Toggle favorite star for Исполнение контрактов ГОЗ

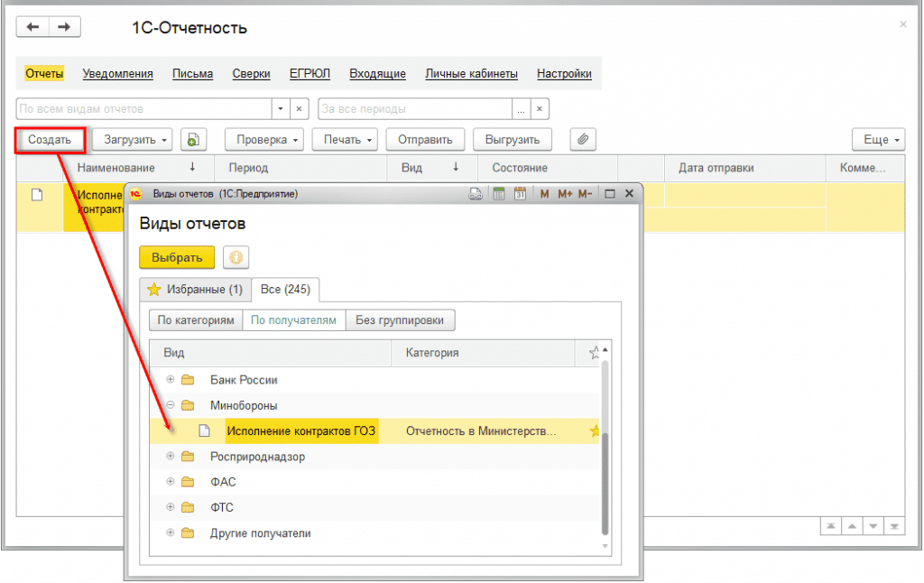595,431
